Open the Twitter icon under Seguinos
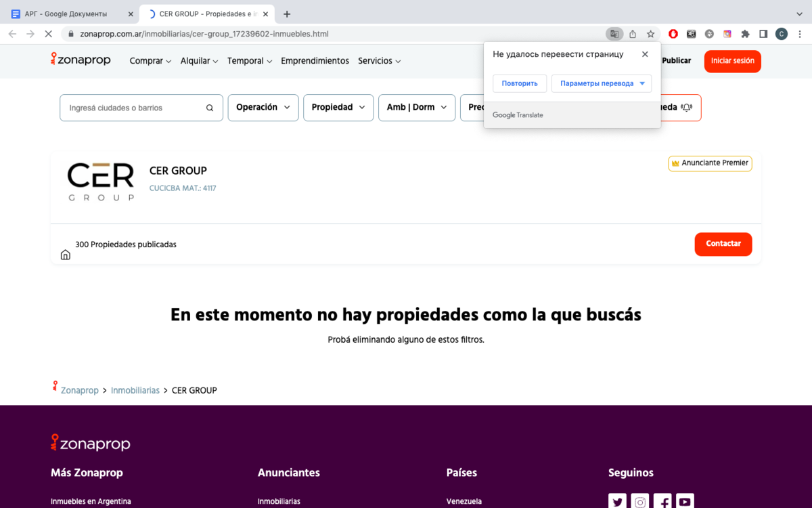The image size is (812, 508). click(618, 502)
